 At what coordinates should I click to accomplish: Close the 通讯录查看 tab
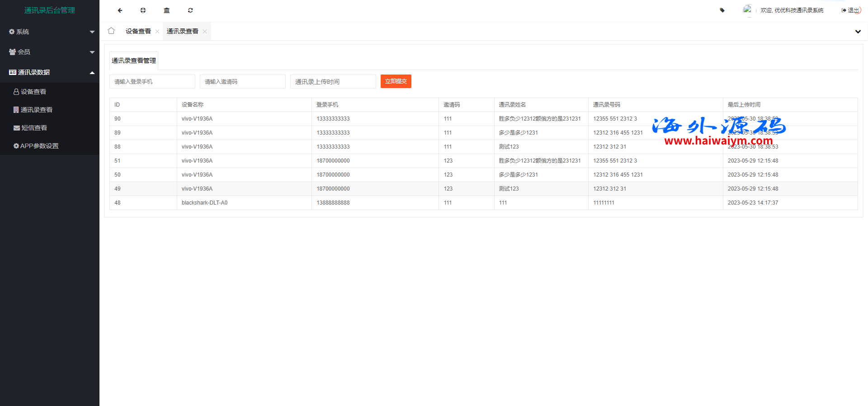click(x=205, y=32)
